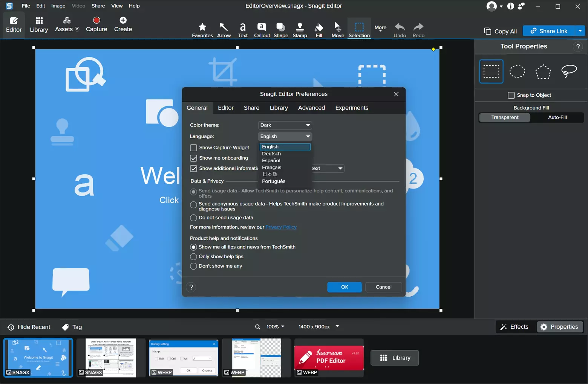The width and height of the screenshot is (588, 384).
Task: Enable Snap to Object checkbox
Action: 511,95
